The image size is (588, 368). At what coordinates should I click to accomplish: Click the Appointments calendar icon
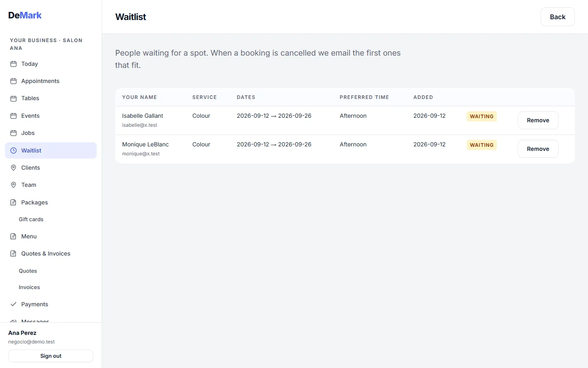(13, 81)
